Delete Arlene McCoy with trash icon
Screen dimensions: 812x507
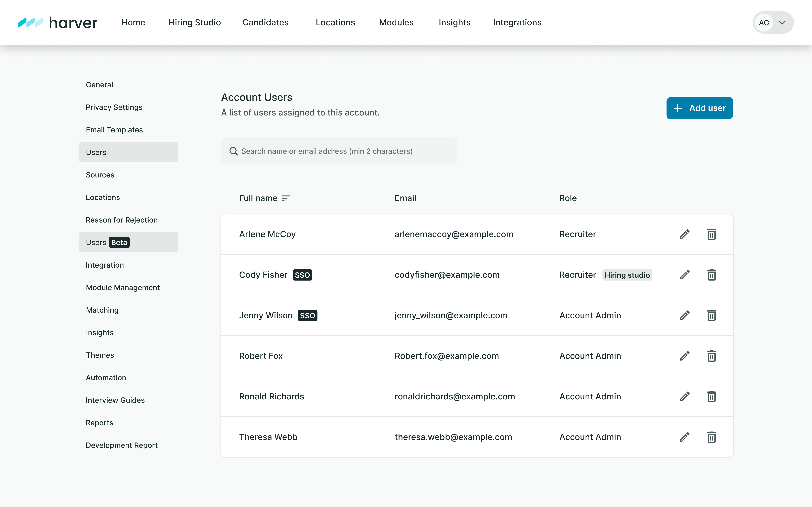[x=711, y=234]
